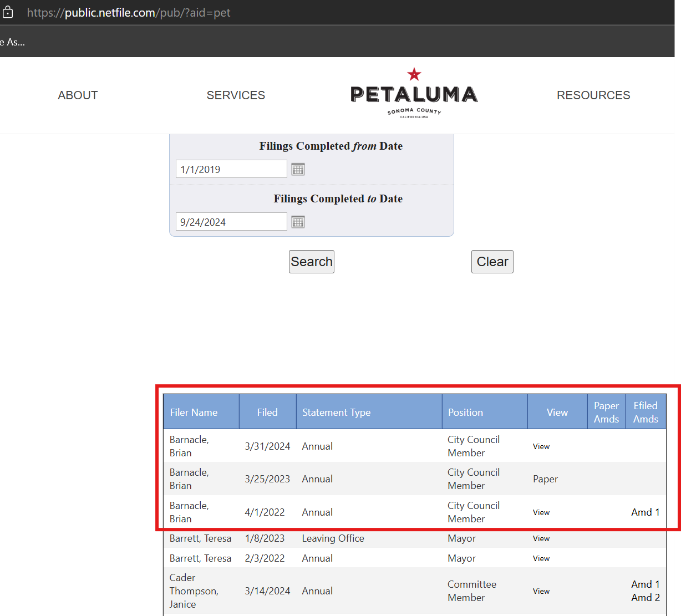681x616 pixels.
Task: View Barrett's Leaving Office filing
Action: click(x=541, y=538)
